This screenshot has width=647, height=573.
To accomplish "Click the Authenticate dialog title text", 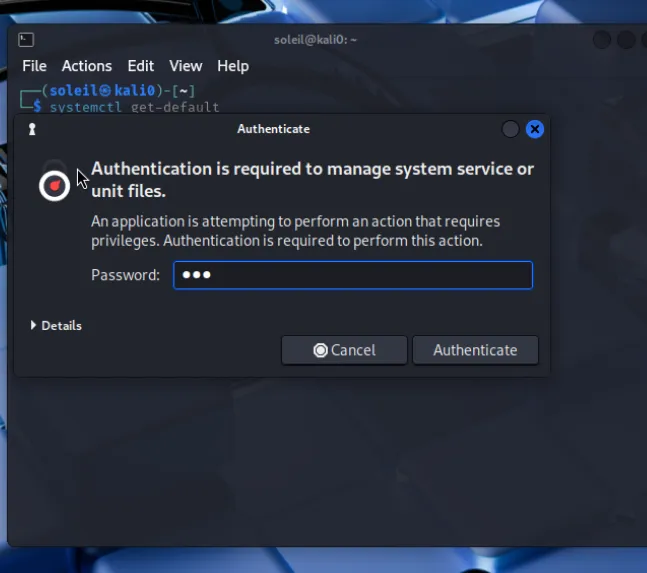I will pos(273,129).
